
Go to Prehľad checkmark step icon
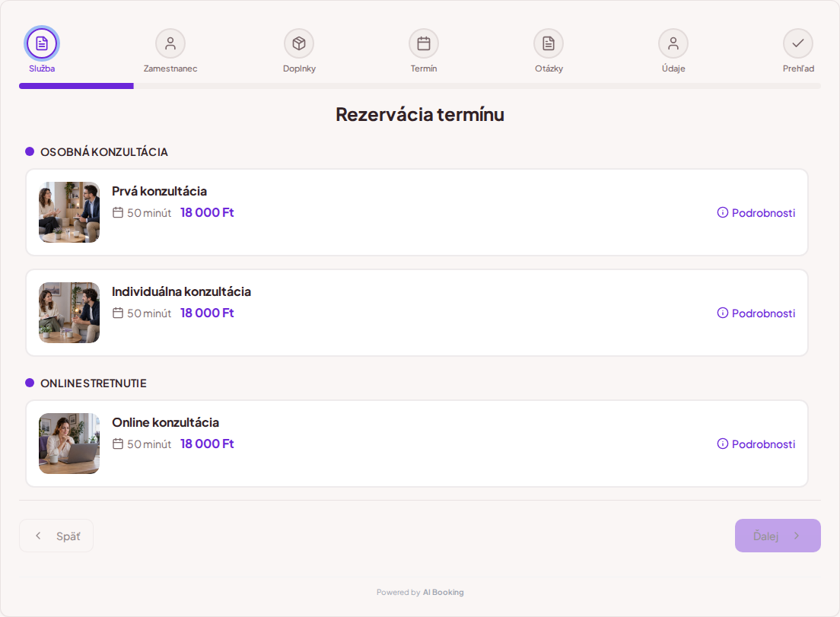pyautogui.click(x=798, y=43)
